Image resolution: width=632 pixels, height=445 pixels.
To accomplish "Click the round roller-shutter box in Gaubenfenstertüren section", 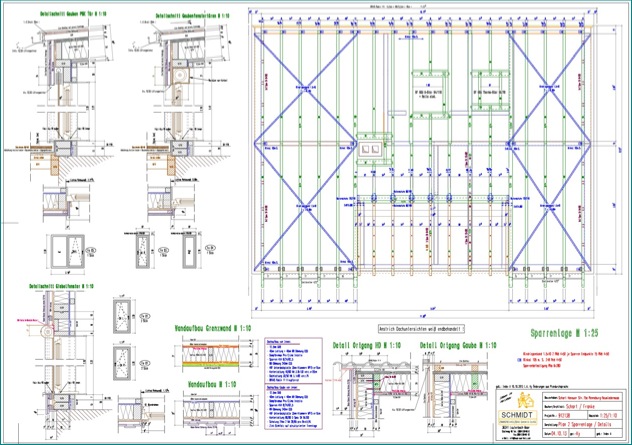I will (182, 75).
